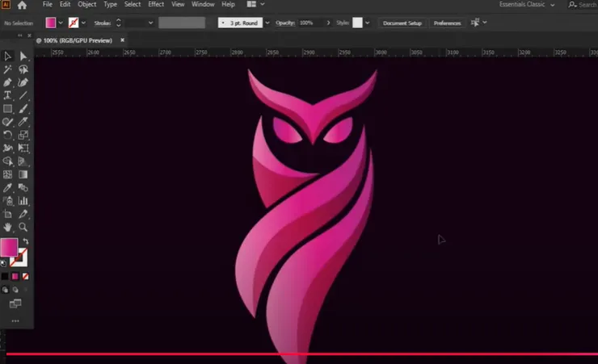Choose the Artboard tool

click(7, 215)
